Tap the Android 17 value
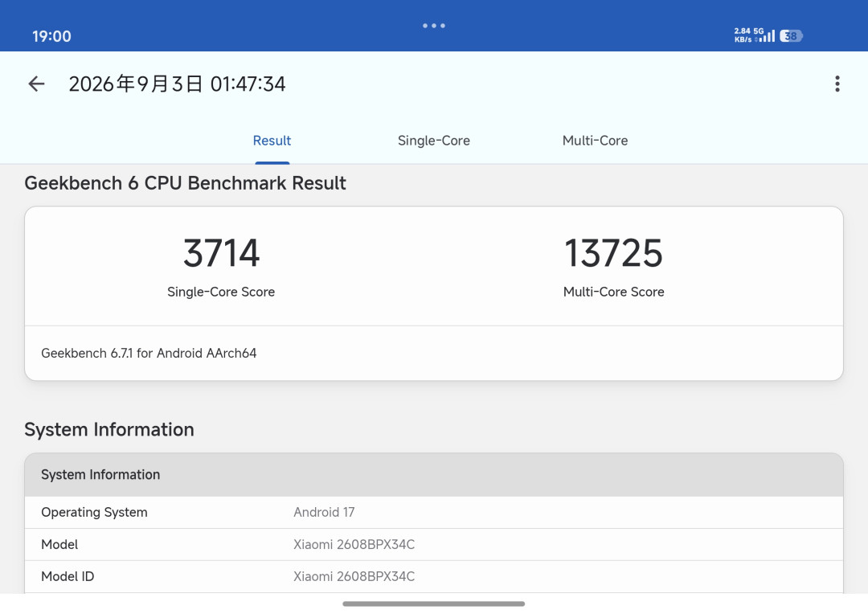The height and width of the screenshot is (614, 868). point(324,512)
